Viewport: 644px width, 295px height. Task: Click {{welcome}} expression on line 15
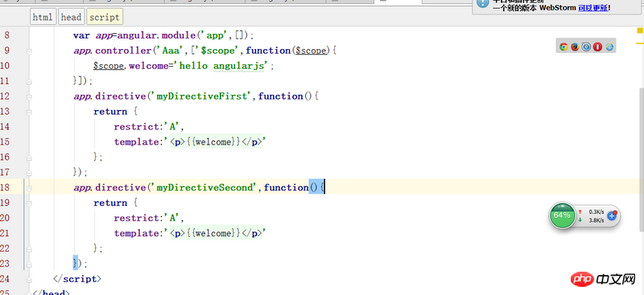(213, 142)
